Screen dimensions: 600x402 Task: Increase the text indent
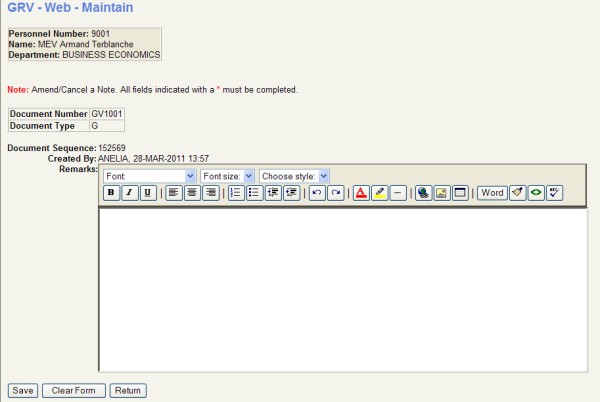pos(292,193)
